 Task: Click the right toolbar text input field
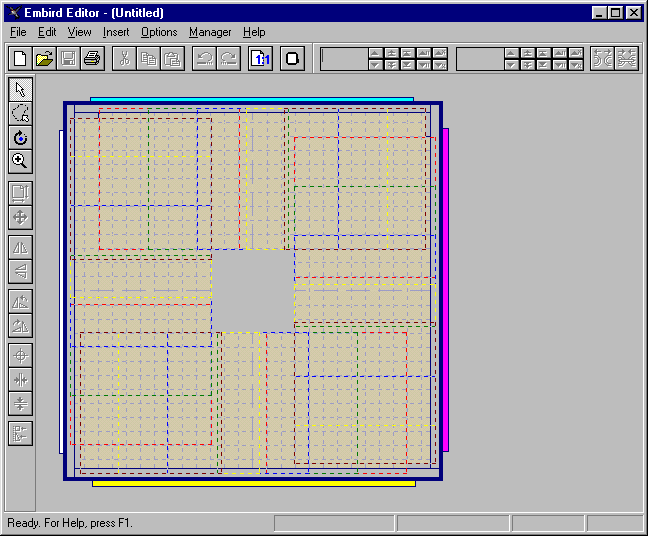[x=480, y=59]
